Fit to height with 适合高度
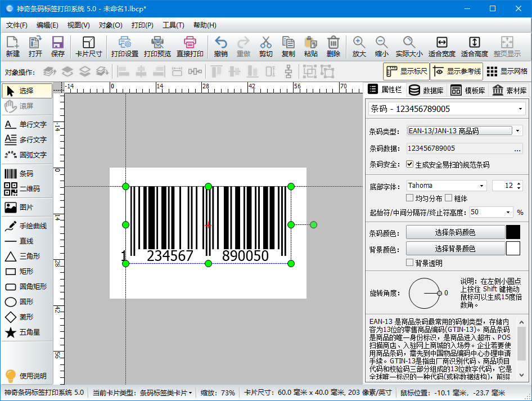 (x=474, y=47)
